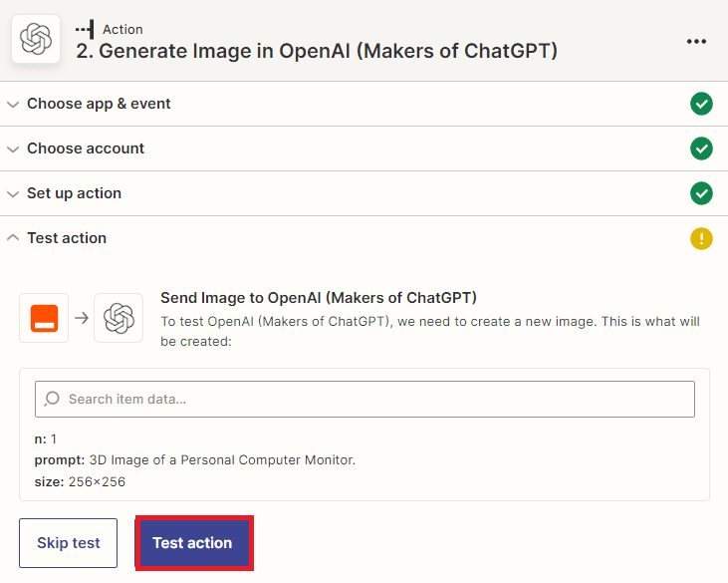Open the three-dot more options menu

click(x=696, y=41)
